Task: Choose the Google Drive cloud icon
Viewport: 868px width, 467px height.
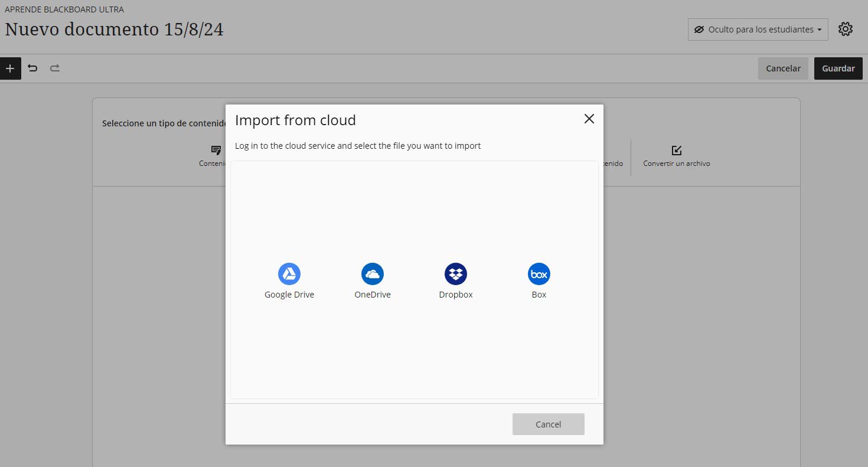Action: click(289, 274)
